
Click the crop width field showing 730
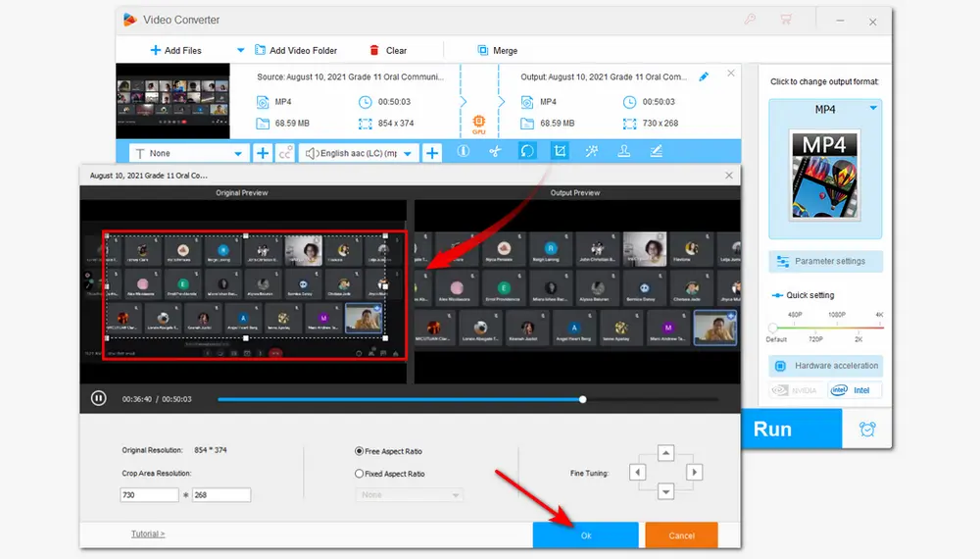tap(148, 495)
